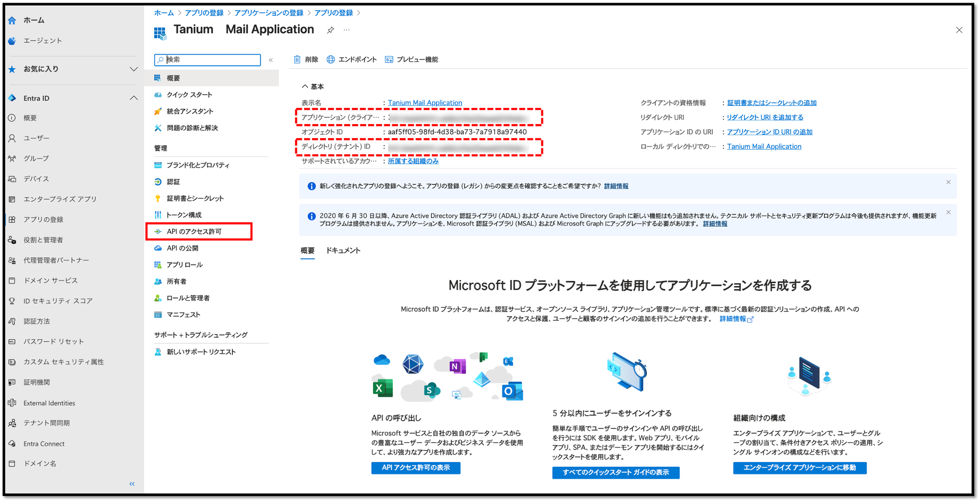This screenshot has height=502, width=980.
Task: Open トークン構成 in the side menu
Action: click(184, 215)
